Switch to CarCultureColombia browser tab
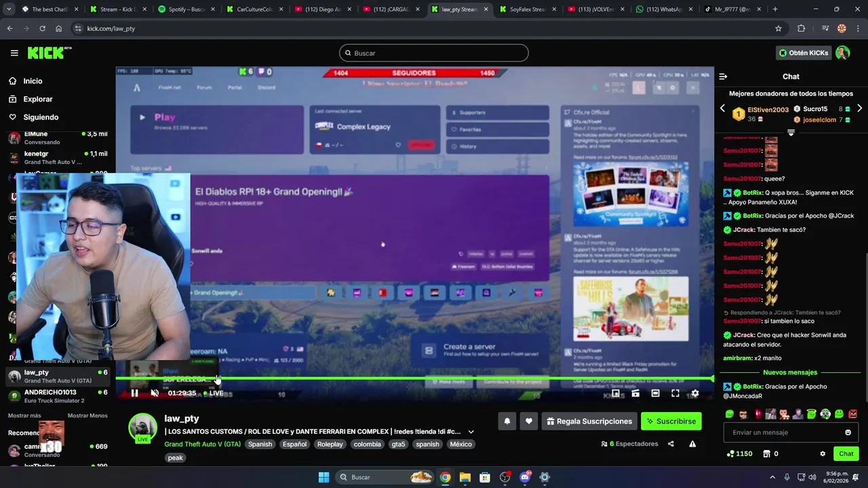 pyautogui.click(x=254, y=9)
